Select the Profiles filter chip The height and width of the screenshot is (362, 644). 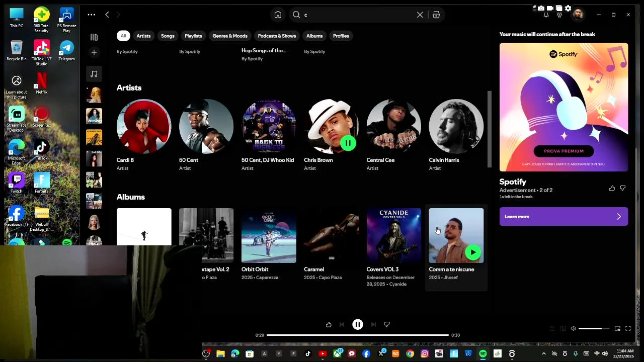(341, 36)
